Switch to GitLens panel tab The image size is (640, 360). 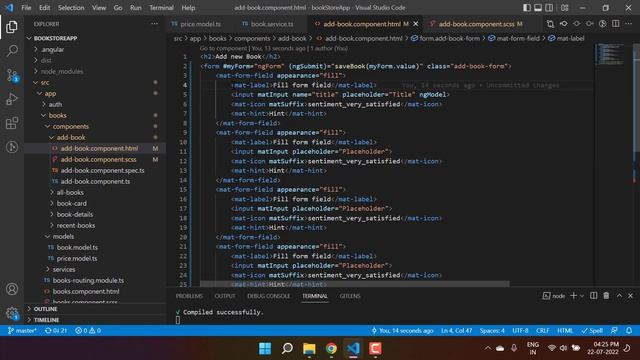[x=350, y=296]
